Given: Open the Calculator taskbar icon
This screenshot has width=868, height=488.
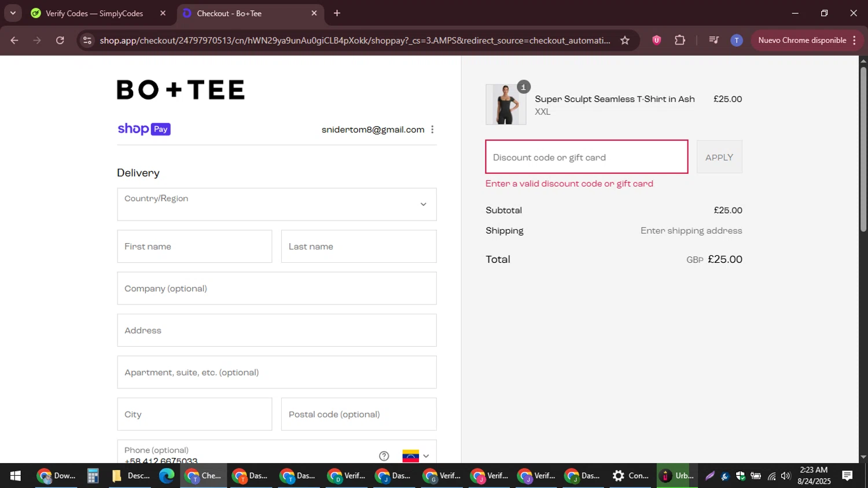Looking at the screenshot, I should tap(93, 476).
